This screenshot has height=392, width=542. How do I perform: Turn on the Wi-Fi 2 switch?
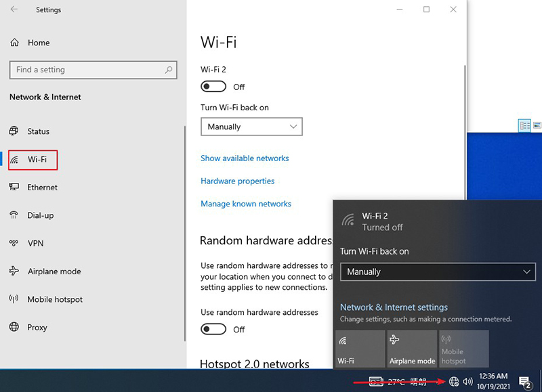[213, 87]
